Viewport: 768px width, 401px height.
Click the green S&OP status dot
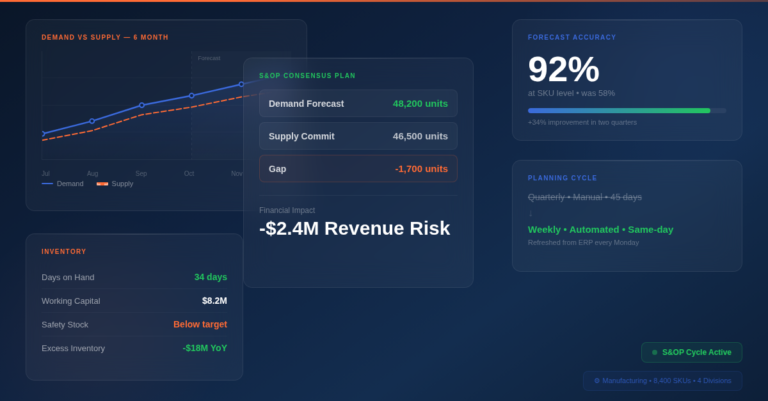(654, 352)
